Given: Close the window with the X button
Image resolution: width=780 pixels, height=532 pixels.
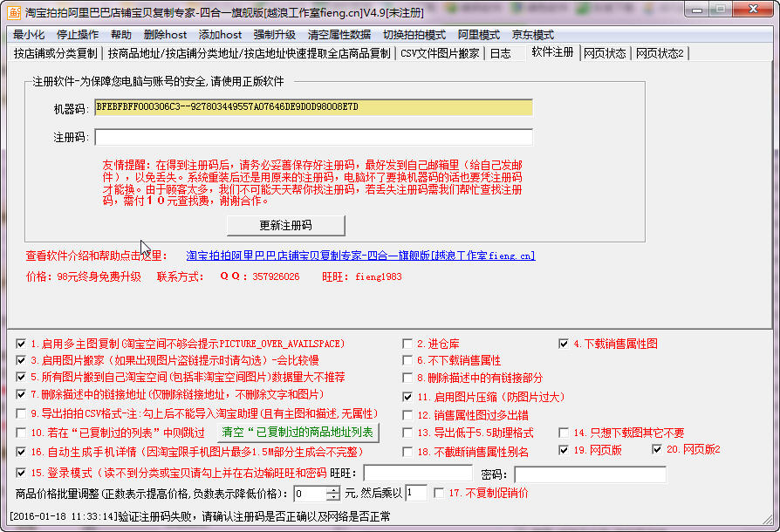Looking at the screenshot, I should tap(753, 10).
